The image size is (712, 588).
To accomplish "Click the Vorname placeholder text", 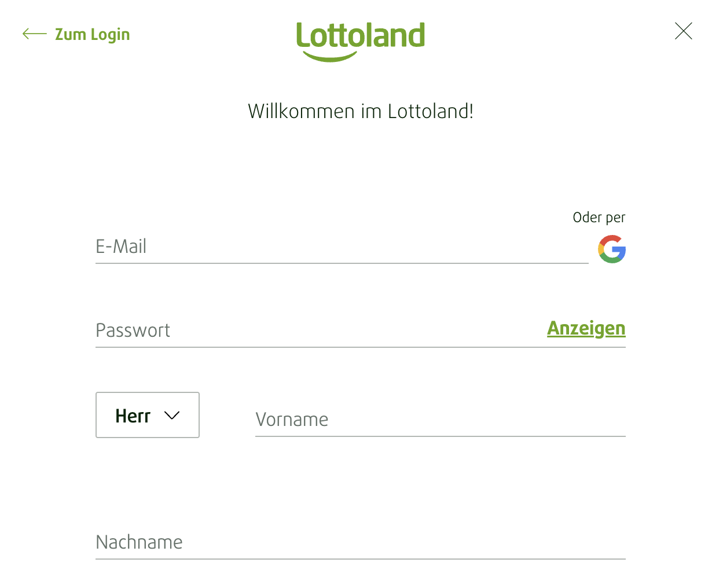I will coord(292,420).
